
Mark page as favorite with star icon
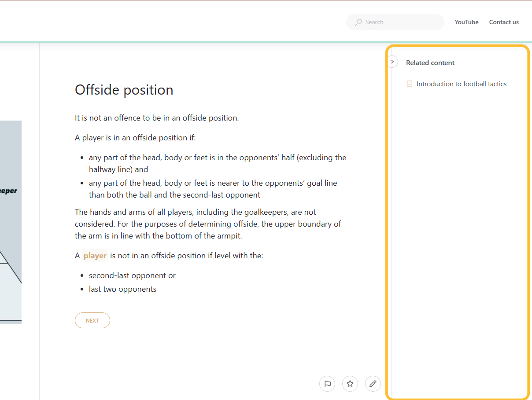coord(350,384)
